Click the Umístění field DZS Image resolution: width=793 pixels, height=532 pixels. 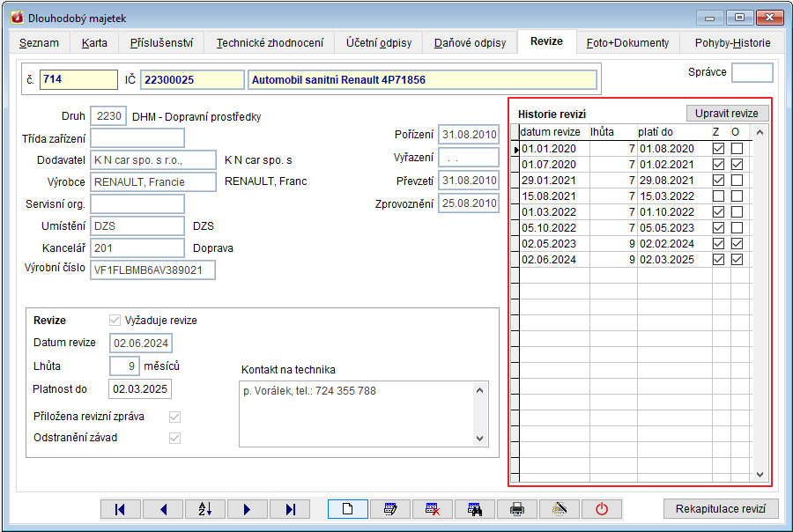137,225
